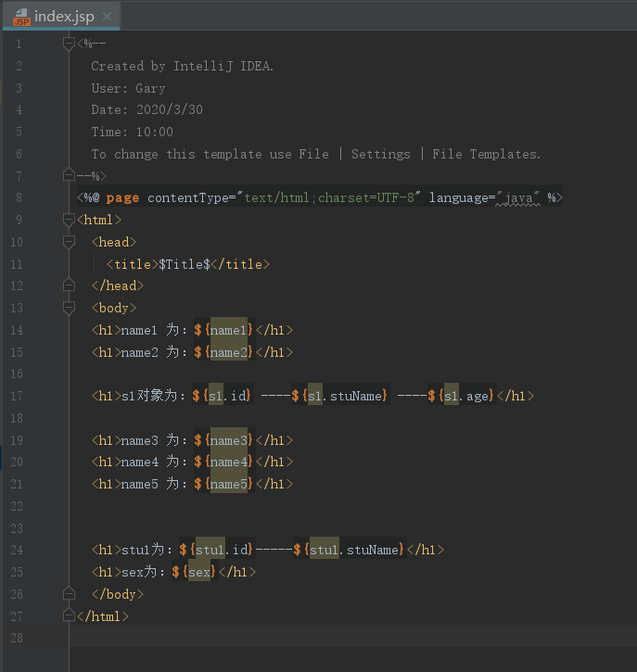The width and height of the screenshot is (637, 672).
Task: Click the closing </body> tag
Action: click(118, 594)
